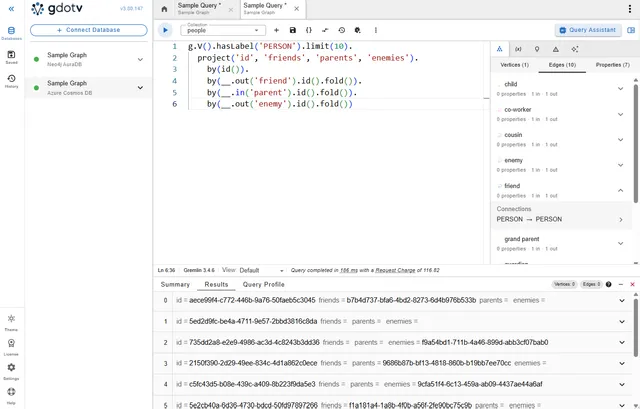
Task: Switch to the Properties (7) tab
Action: point(612,65)
